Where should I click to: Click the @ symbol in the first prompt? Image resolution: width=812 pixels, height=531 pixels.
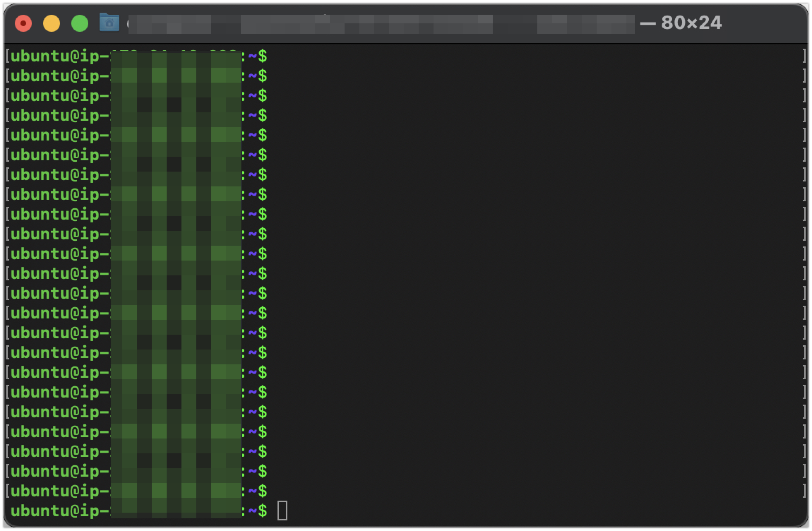[74, 56]
